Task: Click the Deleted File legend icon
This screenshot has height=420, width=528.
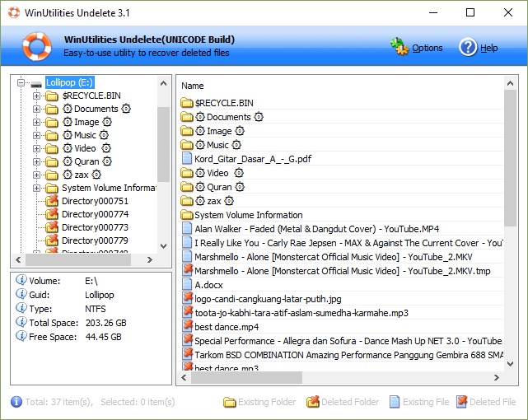Action: (x=461, y=402)
